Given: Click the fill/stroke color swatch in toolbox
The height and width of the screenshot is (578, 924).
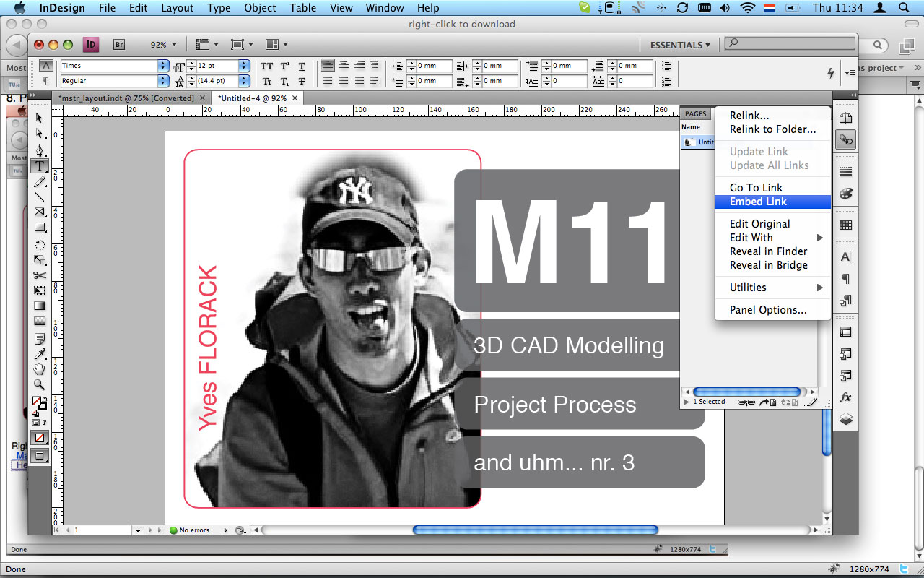Looking at the screenshot, I should (x=38, y=402).
